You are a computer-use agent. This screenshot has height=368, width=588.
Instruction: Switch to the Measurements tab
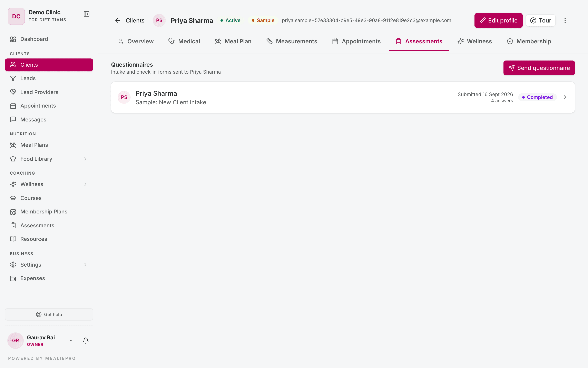pyautogui.click(x=292, y=41)
